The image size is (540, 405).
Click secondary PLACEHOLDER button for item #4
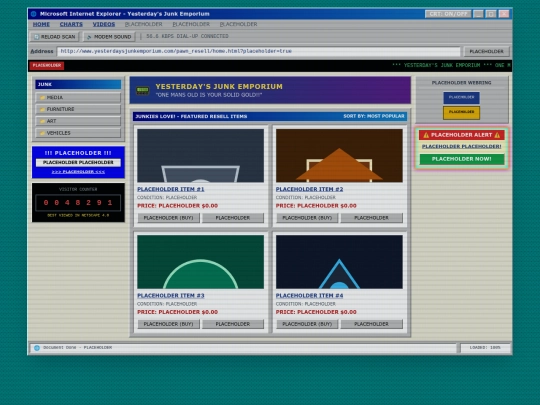(x=371, y=324)
